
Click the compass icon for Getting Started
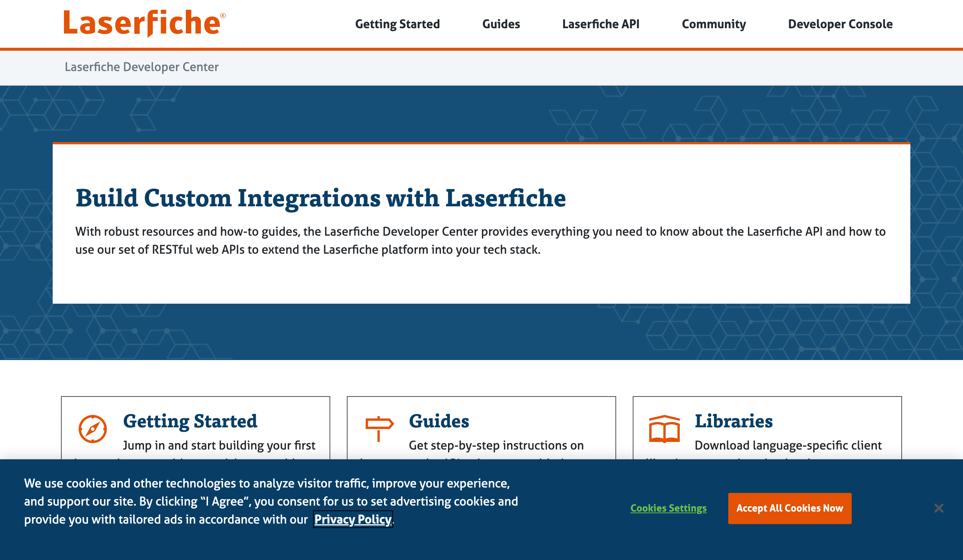tap(93, 429)
